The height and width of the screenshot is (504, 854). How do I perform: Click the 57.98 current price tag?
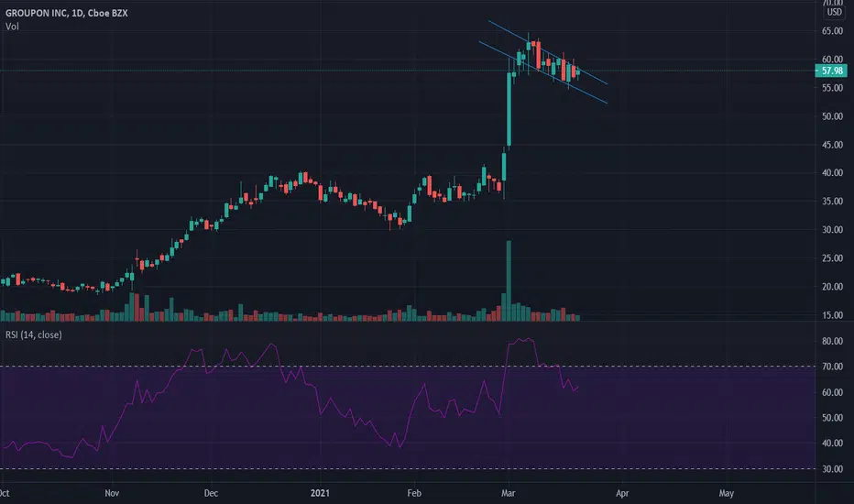(x=831, y=71)
